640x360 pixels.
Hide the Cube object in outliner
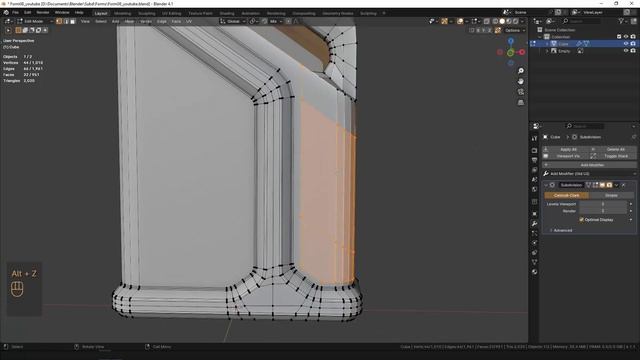point(626,44)
